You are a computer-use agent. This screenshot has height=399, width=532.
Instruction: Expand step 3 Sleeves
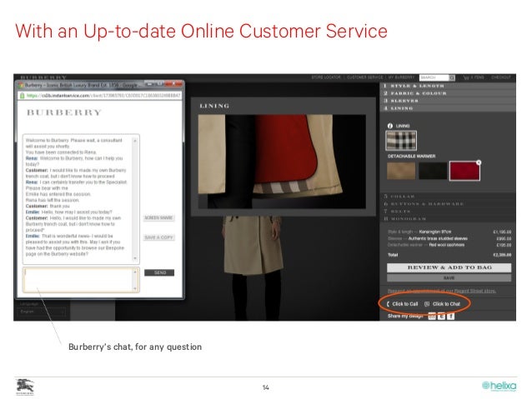448,101
